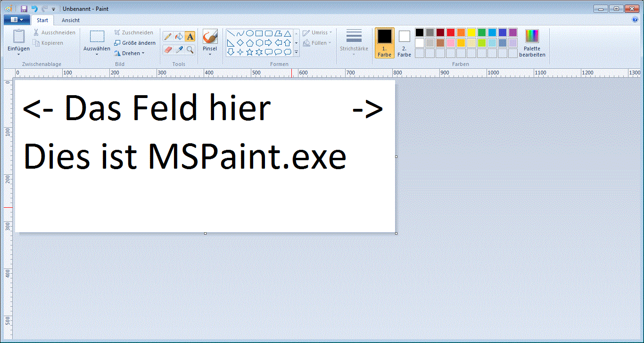Pick the red color swatch
This screenshot has height=343, width=644.
click(450, 33)
